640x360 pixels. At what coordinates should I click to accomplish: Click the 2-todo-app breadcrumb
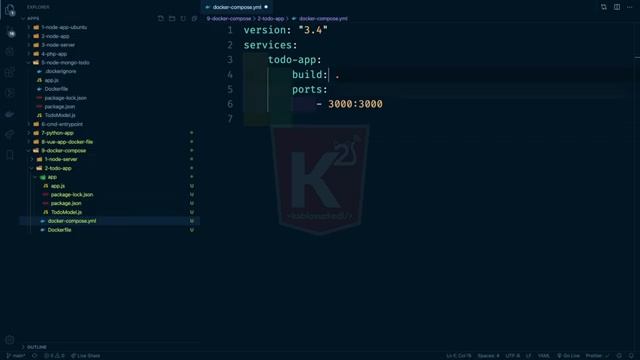click(271, 19)
